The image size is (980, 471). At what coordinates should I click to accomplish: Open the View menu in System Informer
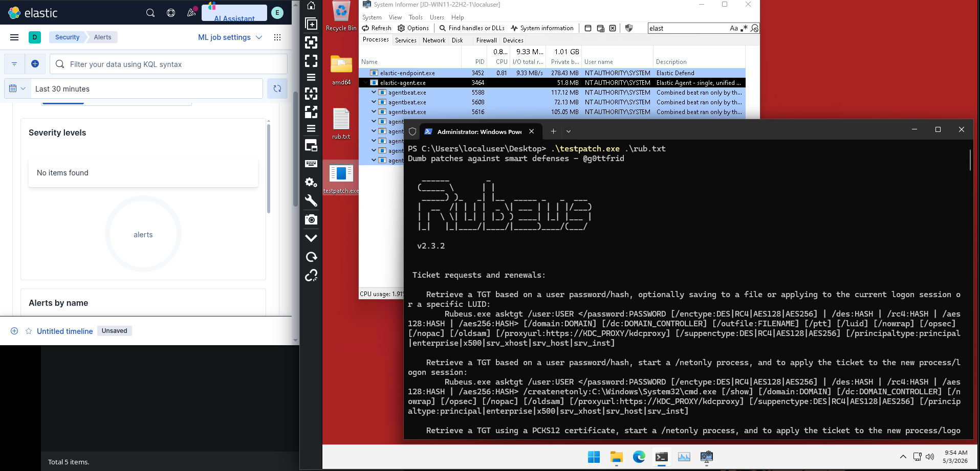point(395,17)
